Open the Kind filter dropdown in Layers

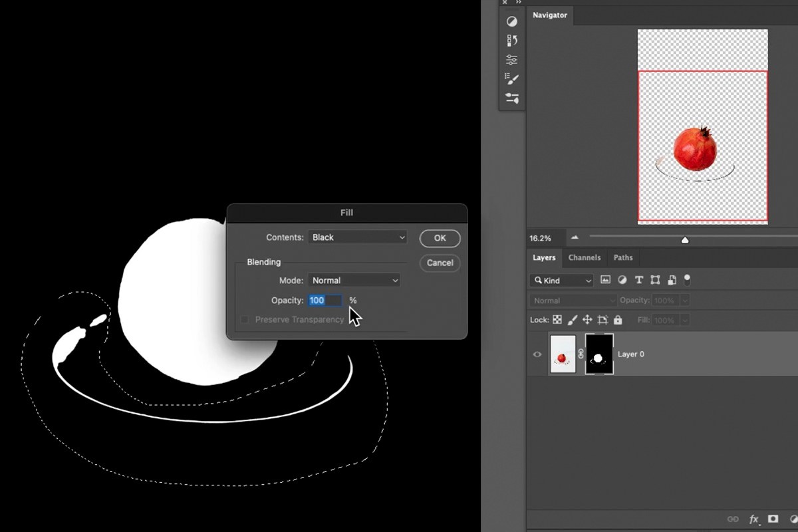561,281
